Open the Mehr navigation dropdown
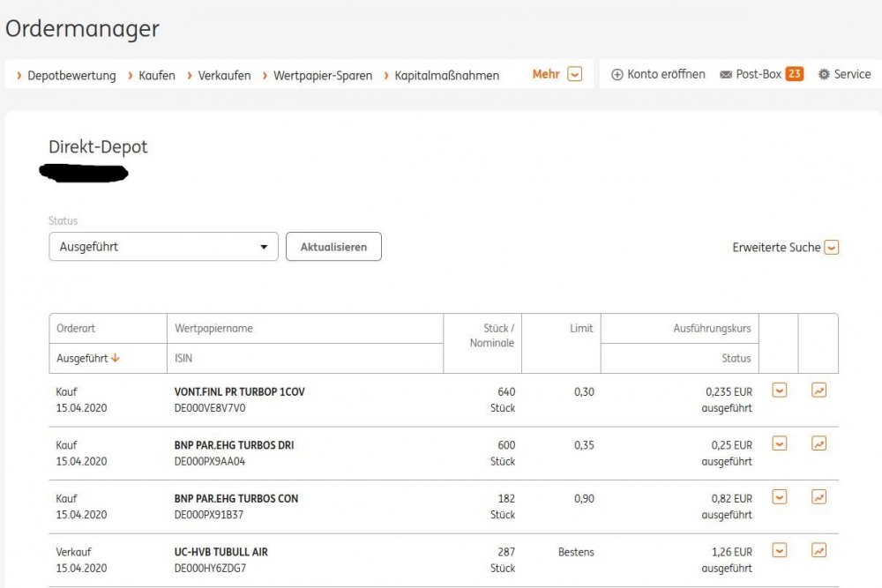 [x=574, y=75]
